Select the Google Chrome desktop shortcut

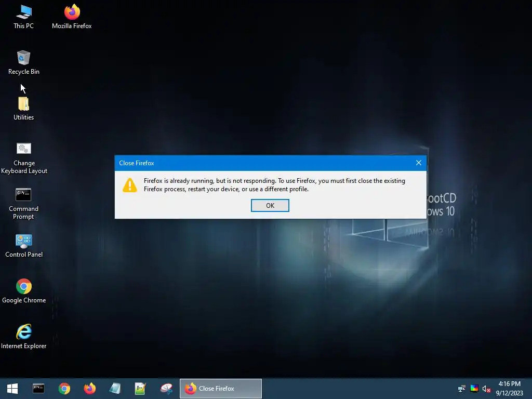[24, 291]
